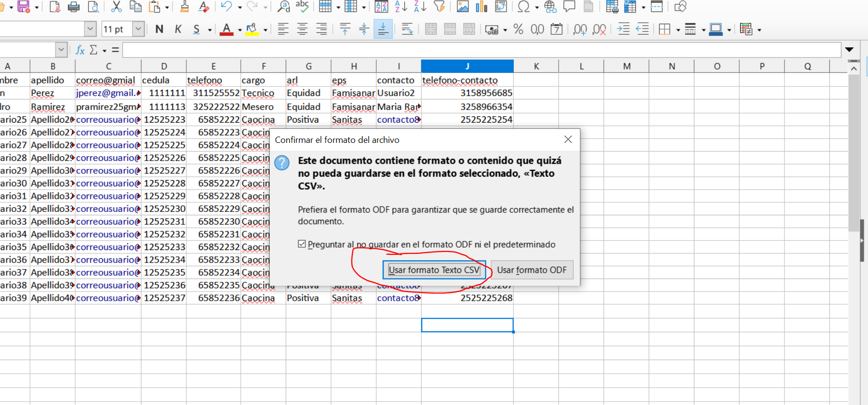Screen dimensions: 868x405
Task: Open Draw Functions shapes icon
Action: pos(680,7)
